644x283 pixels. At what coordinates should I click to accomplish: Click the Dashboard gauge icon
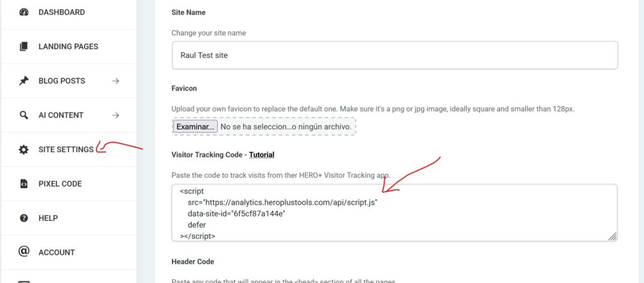click(x=24, y=12)
